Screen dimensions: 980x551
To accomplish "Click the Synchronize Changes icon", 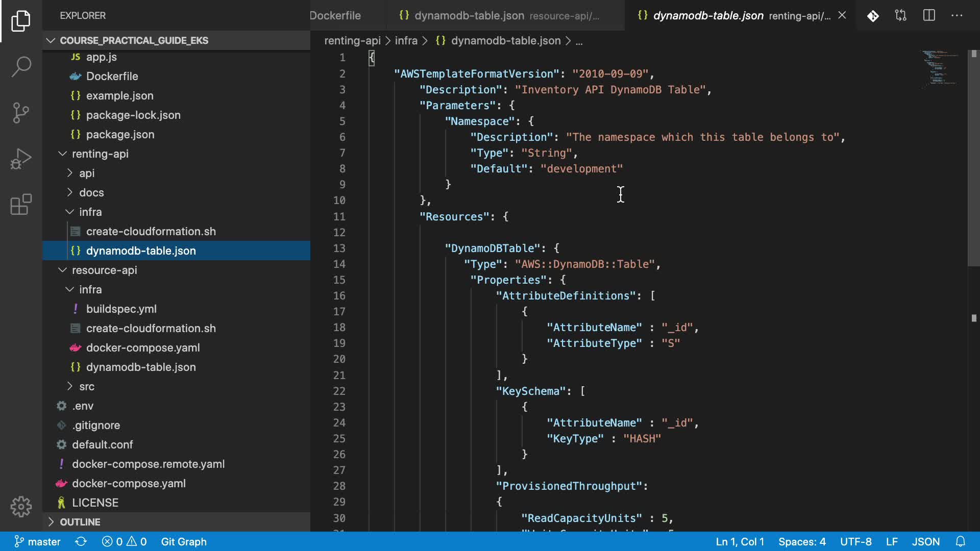I will pyautogui.click(x=81, y=541).
